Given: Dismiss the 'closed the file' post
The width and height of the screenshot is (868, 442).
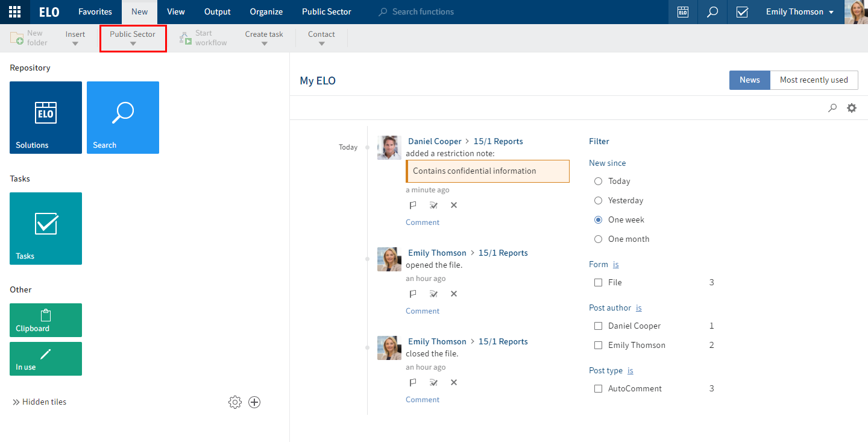Looking at the screenshot, I should [x=454, y=383].
